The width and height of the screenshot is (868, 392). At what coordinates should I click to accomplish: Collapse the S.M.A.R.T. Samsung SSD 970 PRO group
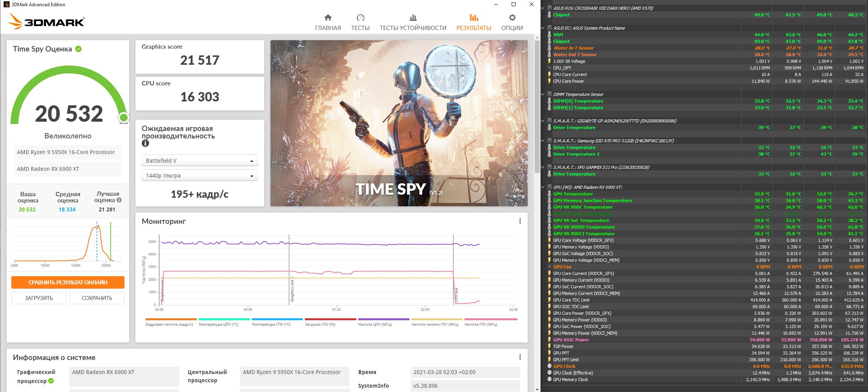pyautogui.click(x=543, y=141)
